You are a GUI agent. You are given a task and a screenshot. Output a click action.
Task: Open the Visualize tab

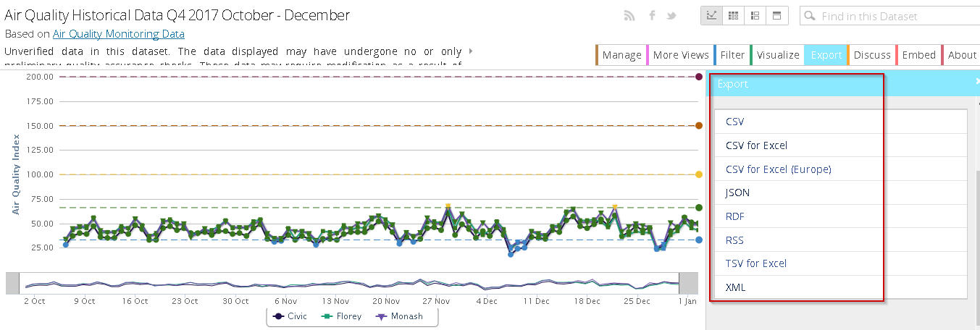pos(777,55)
